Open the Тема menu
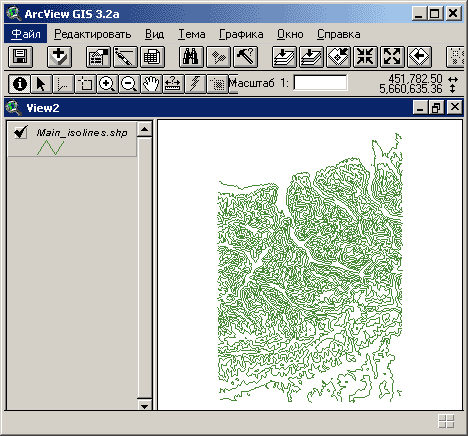The height and width of the screenshot is (436, 468). 192,34
